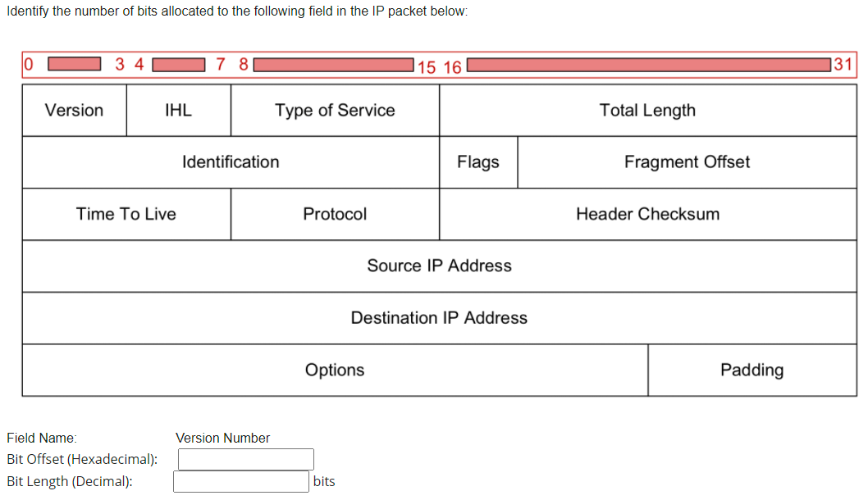Click the 'Bit Offset (Hexadecimal):' label

tap(82, 460)
